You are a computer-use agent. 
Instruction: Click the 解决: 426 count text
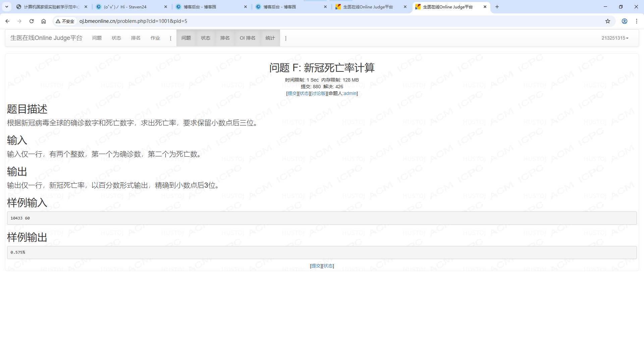coord(333,87)
